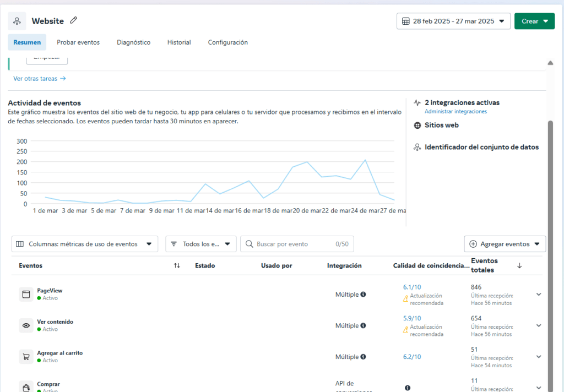Open the 5.9/10 match quality score
Screen dimensions: 564x392
point(412,318)
